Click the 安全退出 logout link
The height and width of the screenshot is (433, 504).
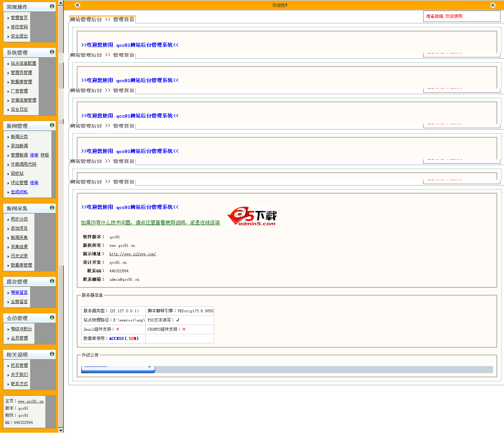click(x=19, y=36)
